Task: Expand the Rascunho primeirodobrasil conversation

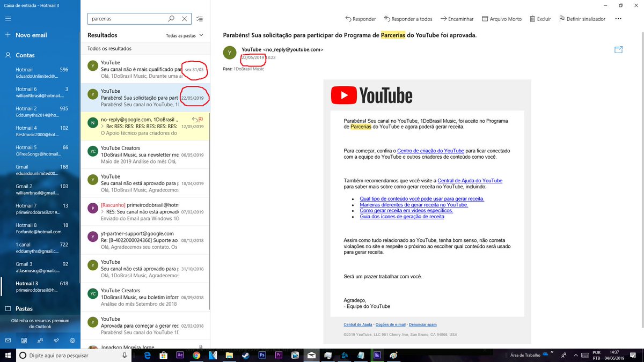Action: (x=103, y=212)
